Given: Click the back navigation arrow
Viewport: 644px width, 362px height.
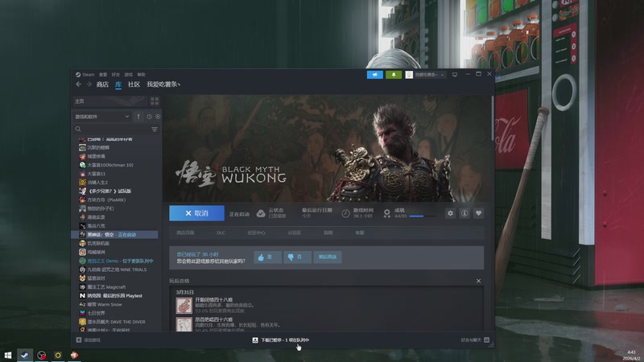Looking at the screenshot, I should click(x=78, y=84).
